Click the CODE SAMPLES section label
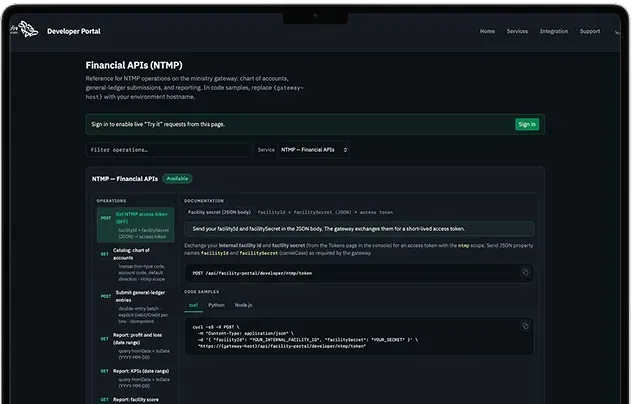This screenshot has width=632, height=404. coord(202,292)
